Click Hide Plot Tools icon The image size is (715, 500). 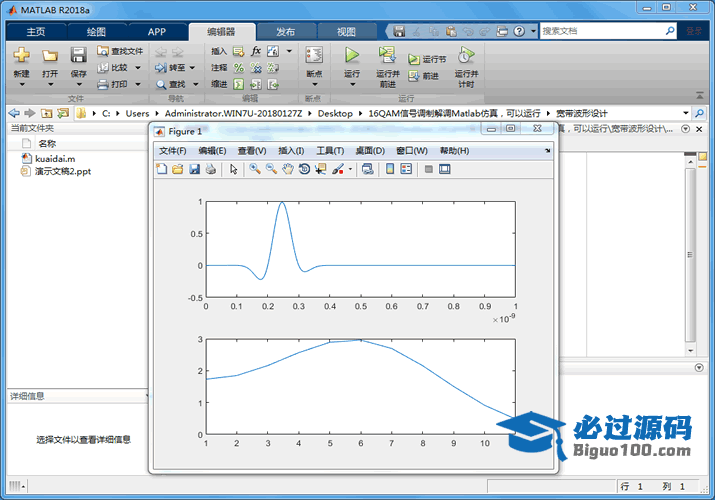coord(428,169)
